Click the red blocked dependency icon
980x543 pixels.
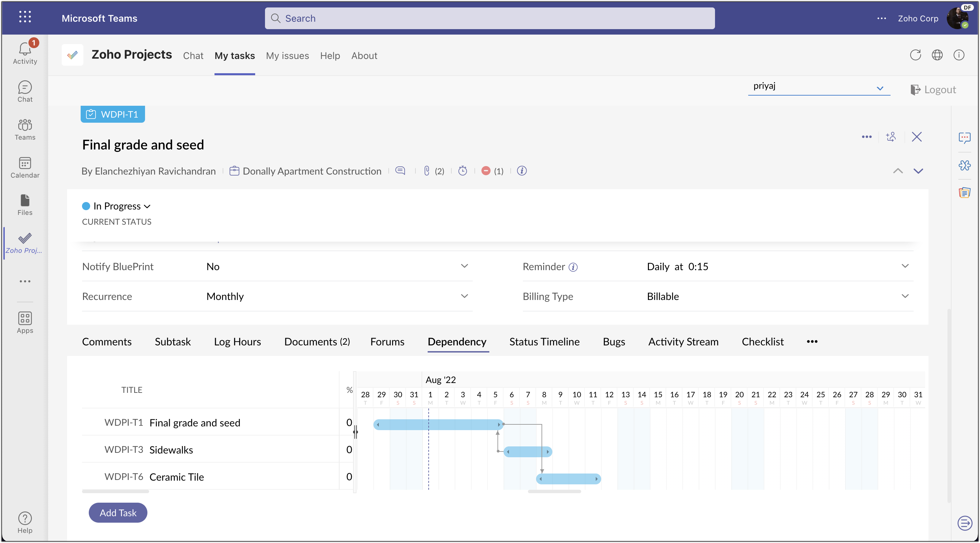pyautogui.click(x=486, y=171)
